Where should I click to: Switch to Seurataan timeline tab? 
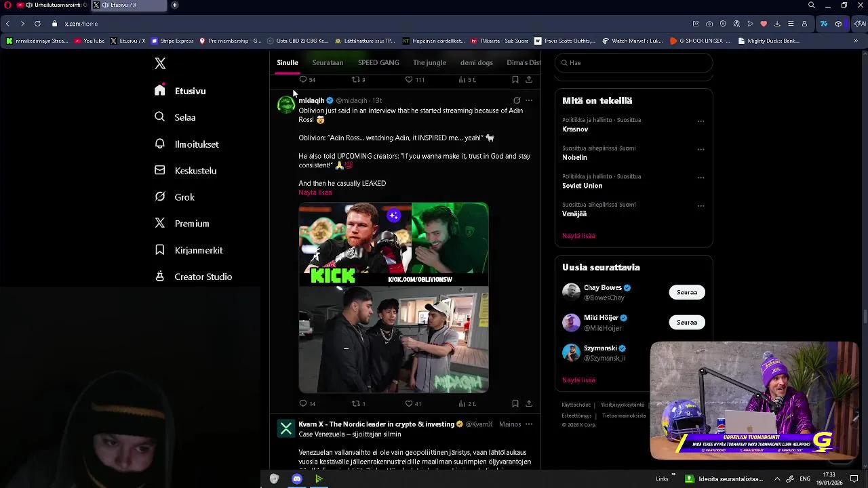[x=328, y=62]
